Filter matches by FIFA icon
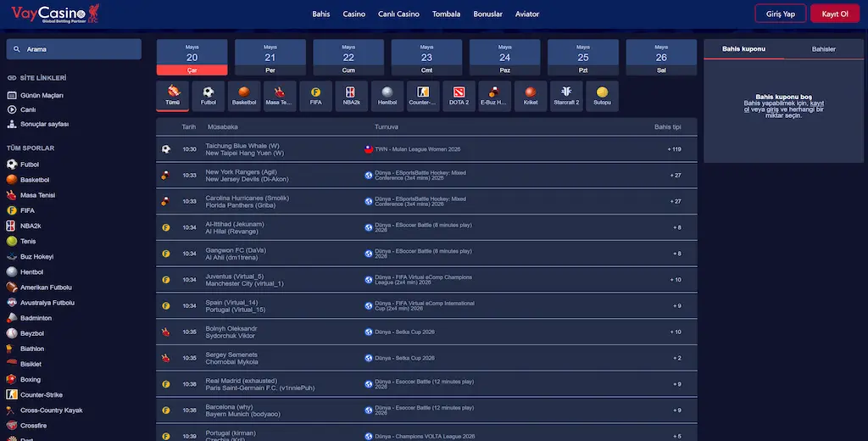868x441 pixels. point(315,96)
